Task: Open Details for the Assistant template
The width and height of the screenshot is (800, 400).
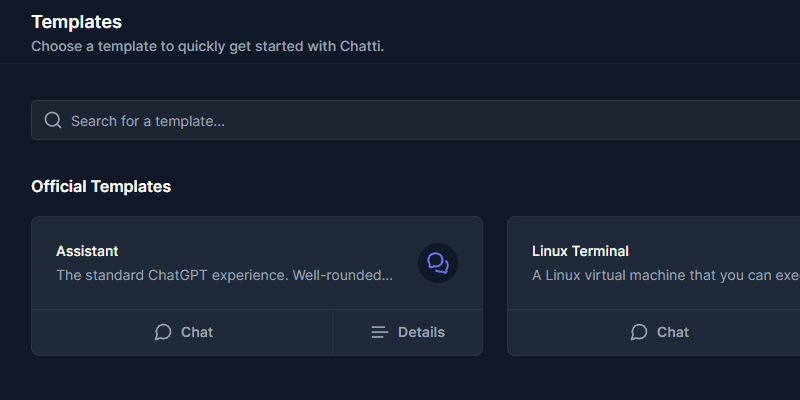Action: click(407, 332)
